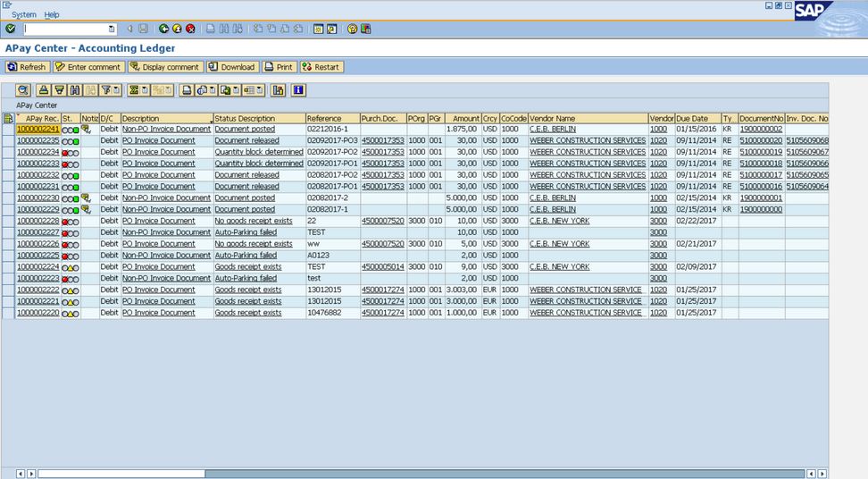Screen dimensions: 868x479
Task: Select the row of record 1000002225
Action: 8,256
